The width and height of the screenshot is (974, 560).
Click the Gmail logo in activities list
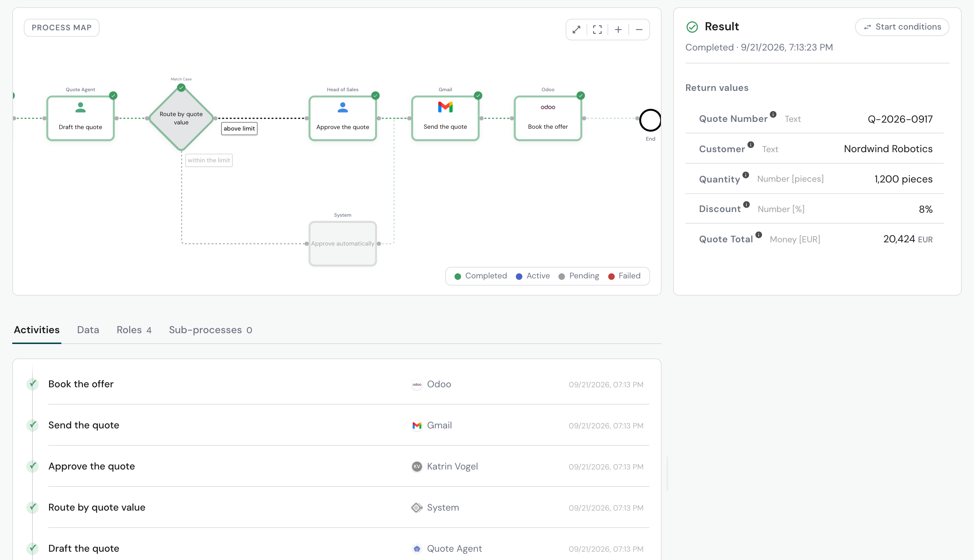pos(417,425)
